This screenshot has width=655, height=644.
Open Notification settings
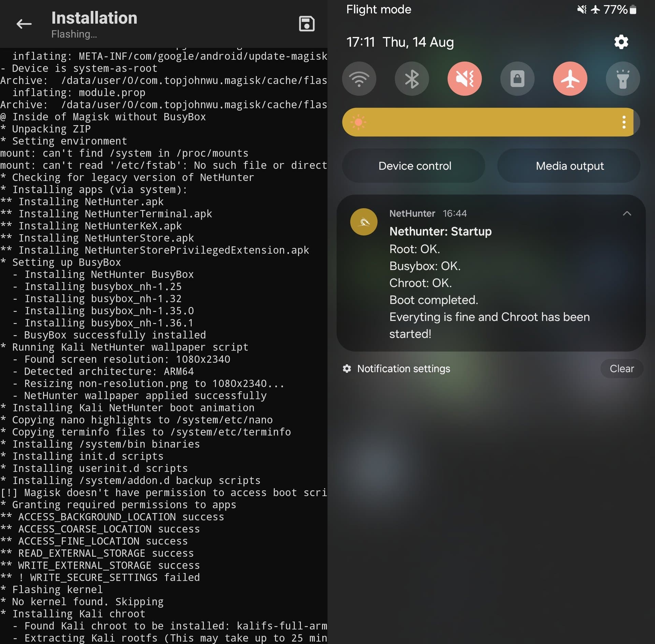pos(403,369)
